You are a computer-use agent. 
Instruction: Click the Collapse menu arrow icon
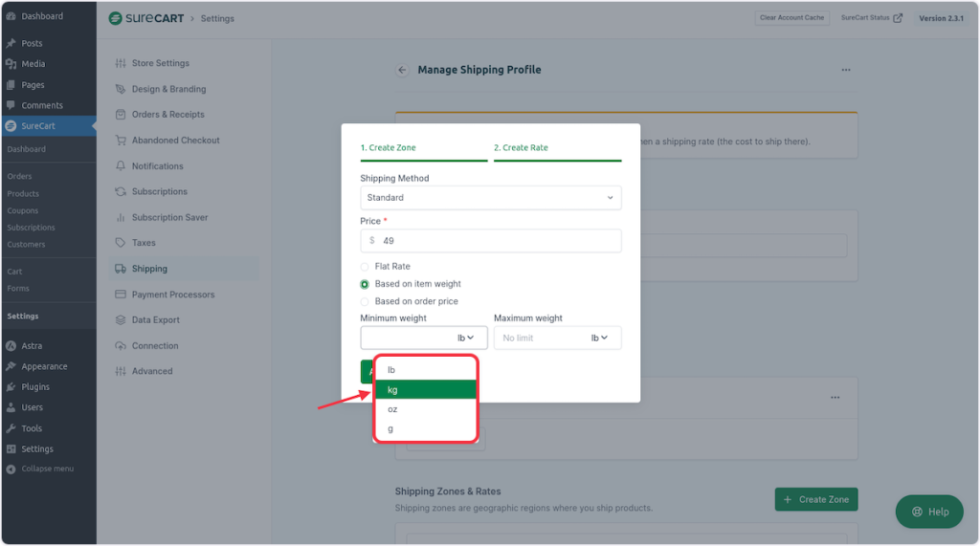(11, 470)
